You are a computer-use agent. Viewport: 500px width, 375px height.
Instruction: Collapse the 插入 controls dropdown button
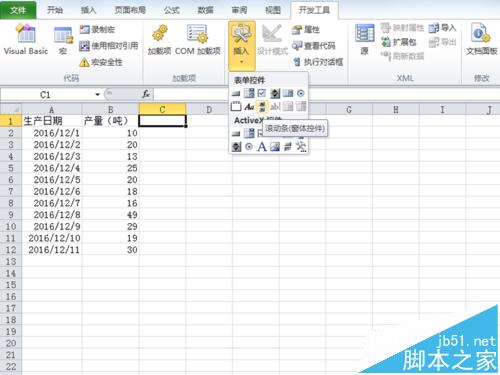pos(242,45)
